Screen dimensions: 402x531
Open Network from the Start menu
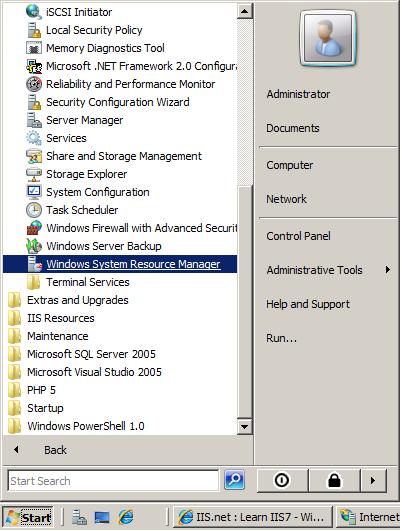[287, 199]
